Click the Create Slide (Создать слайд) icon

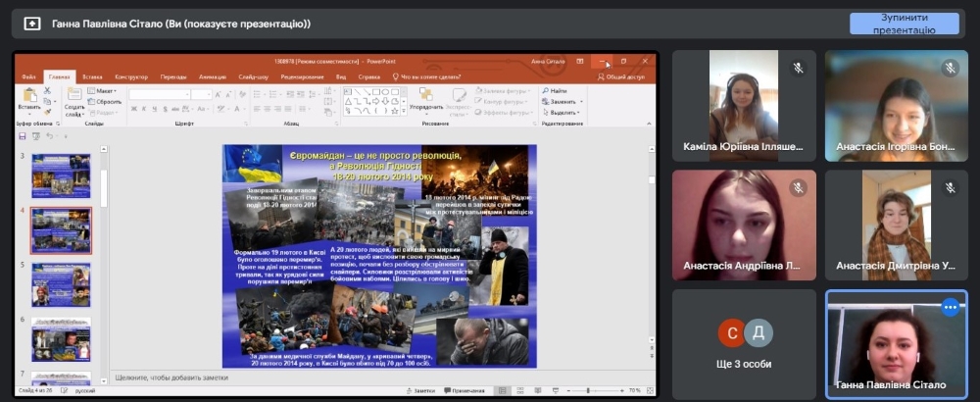click(x=73, y=96)
